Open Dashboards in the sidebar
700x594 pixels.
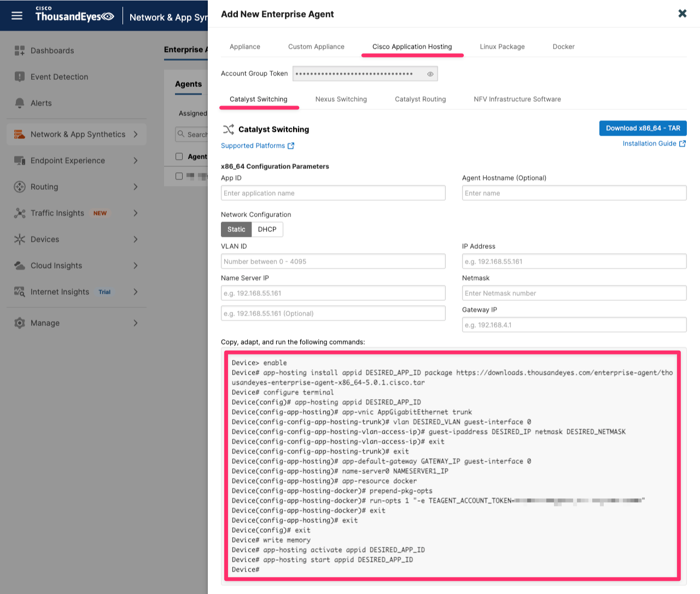[52, 50]
